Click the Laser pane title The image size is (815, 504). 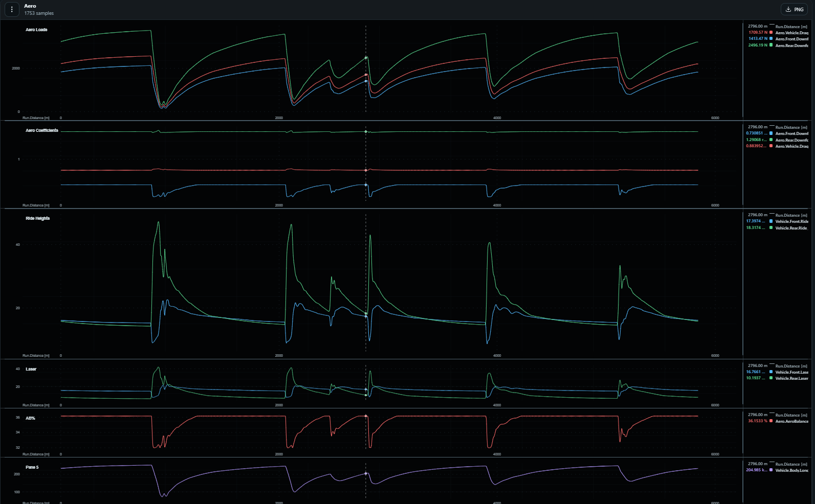coord(31,369)
